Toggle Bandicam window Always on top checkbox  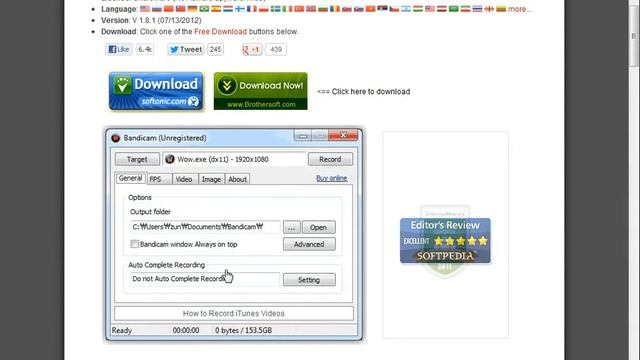pos(134,244)
